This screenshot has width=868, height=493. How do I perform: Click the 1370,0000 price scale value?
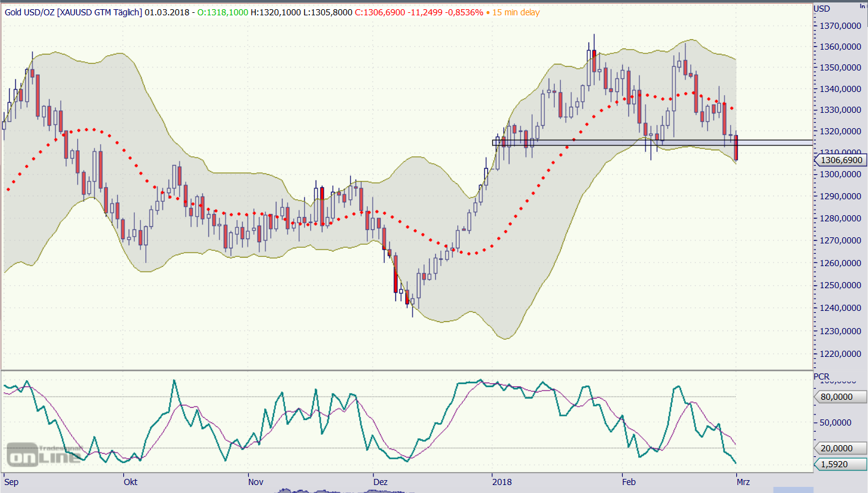(839, 26)
